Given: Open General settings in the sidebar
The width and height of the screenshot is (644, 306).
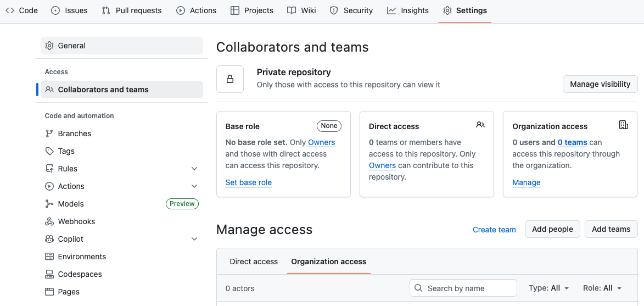Looking at the screenshot, I should [x=122, y=46].
